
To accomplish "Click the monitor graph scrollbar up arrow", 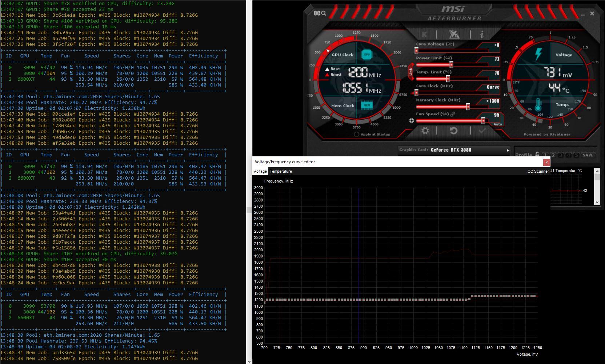I will click(597, 171).
